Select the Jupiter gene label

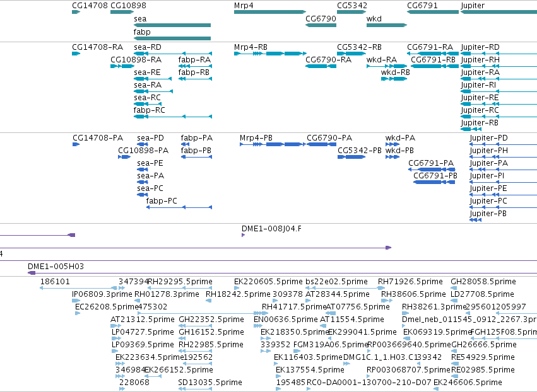pos(473,6)
